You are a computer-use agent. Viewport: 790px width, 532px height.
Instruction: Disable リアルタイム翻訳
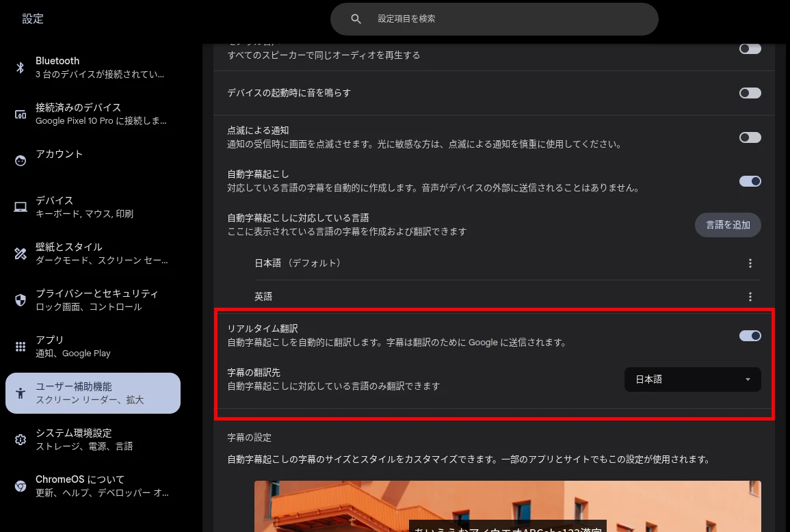pyautogui.click(x=750, y=336)
